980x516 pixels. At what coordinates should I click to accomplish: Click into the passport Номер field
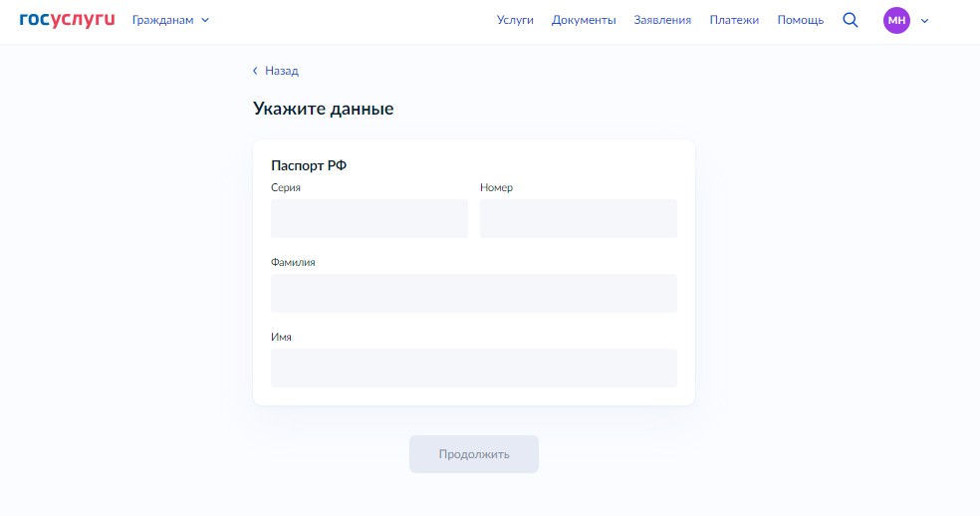click(x=578, y=218)
